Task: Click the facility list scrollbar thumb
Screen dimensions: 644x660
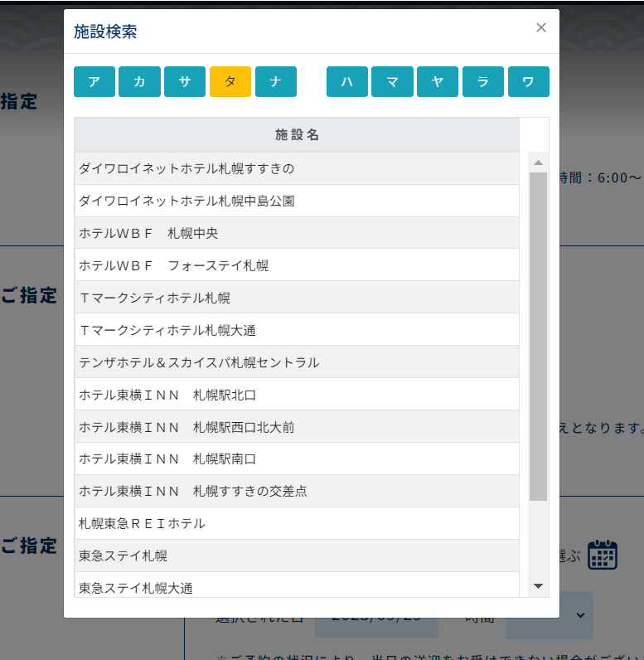Action: [538, 337]
